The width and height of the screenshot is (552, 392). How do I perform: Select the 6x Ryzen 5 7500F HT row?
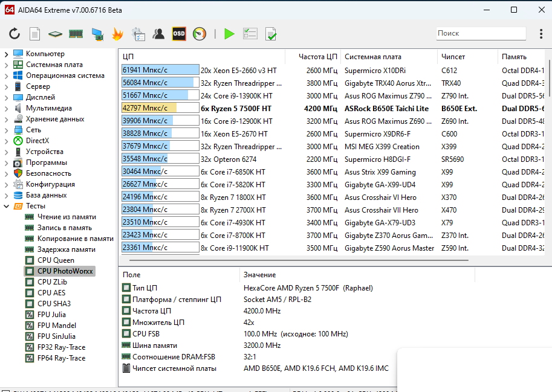pos(332,108)
